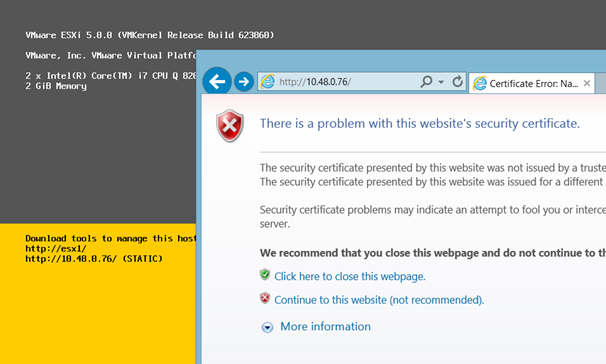Expand More information with the chevron icon

tap(267, 327)
